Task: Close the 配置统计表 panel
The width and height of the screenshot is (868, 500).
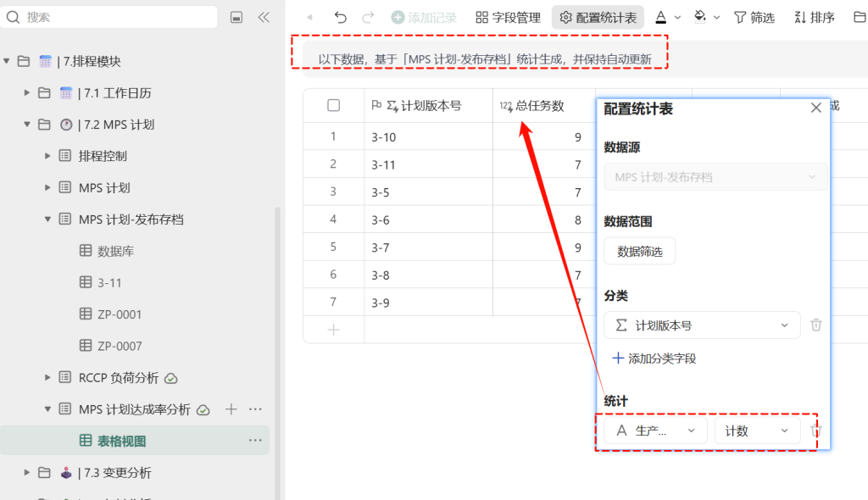Action: click(x=816, y=108)
